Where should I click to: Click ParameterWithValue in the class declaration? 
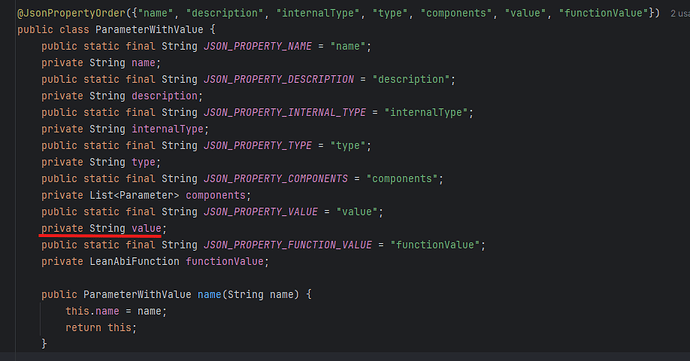tap(149, 30)
